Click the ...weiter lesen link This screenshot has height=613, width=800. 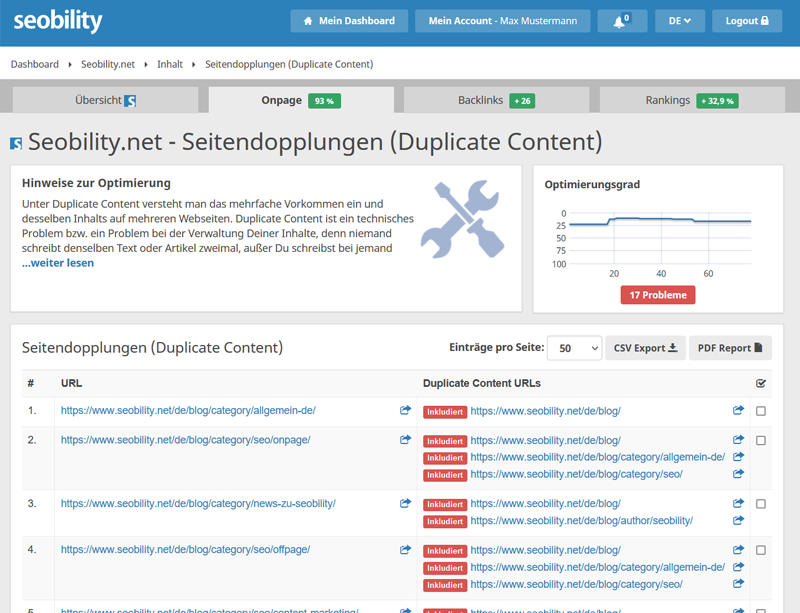(58, 263)
